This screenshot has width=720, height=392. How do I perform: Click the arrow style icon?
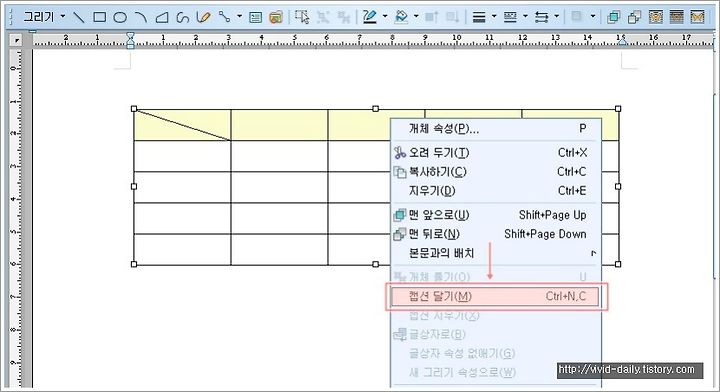541,17
